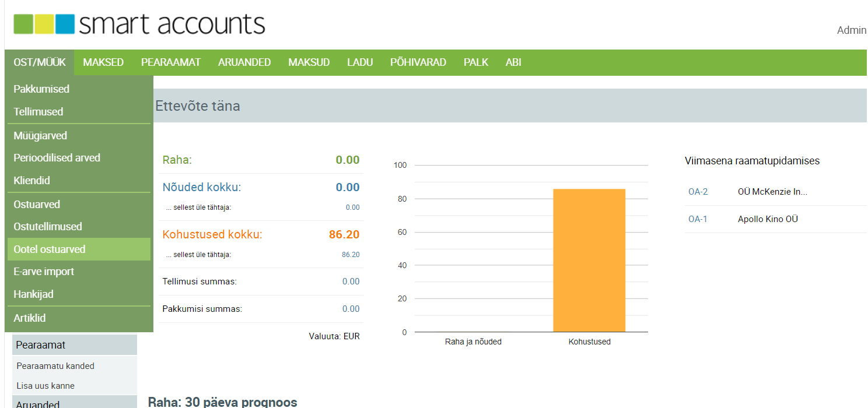
Task: Open the PÕHIVARAD menu
Action: click(x=418, y=62)
